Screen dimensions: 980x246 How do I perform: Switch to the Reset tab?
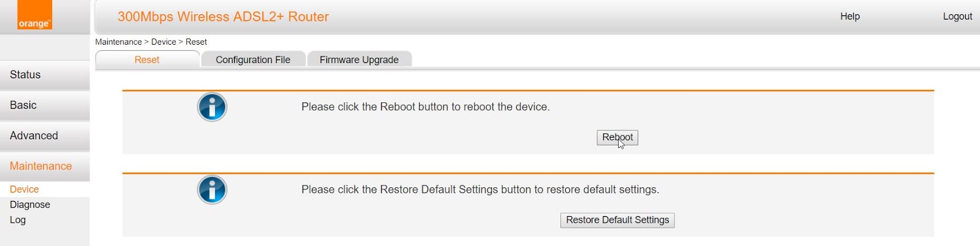[x=147, y=59]
